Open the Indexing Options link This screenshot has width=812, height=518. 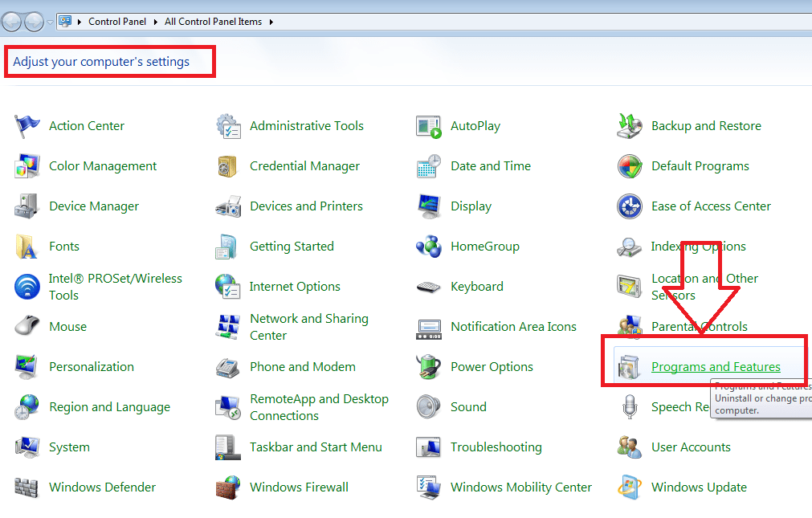[x=698, y=247]
